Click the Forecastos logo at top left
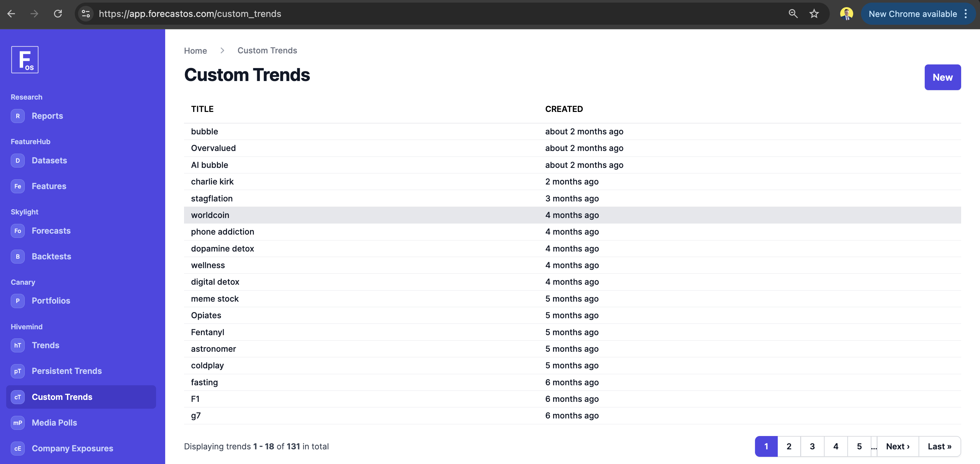The height and width of the screenshot is (464, 980). click(x=25, y=59)
